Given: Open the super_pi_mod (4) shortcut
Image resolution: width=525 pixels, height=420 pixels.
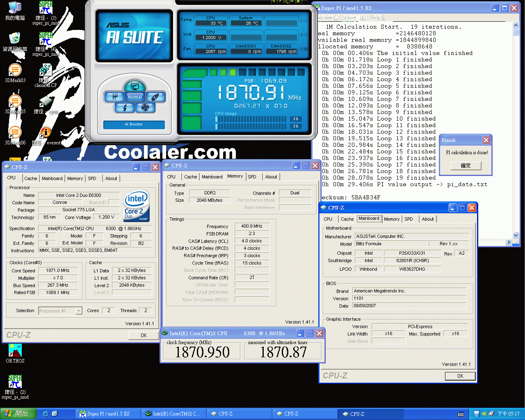Looking at the screenshot, I should click(x=46, y=43).
